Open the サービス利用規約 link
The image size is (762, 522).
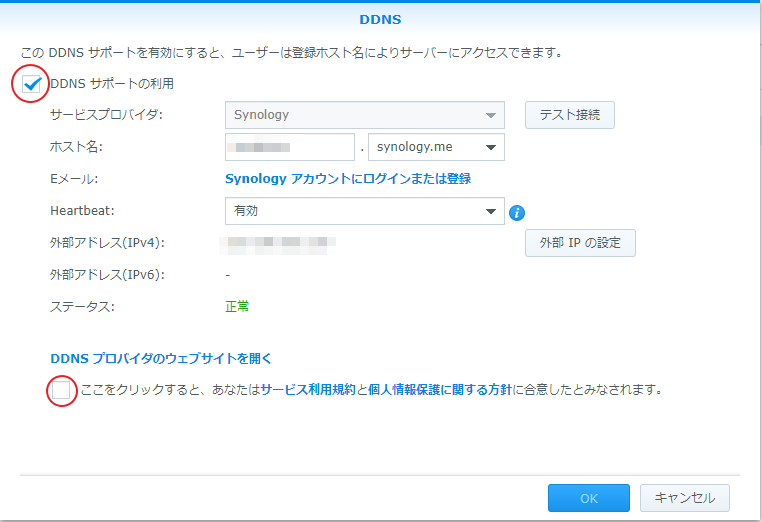tap(308, 390)
